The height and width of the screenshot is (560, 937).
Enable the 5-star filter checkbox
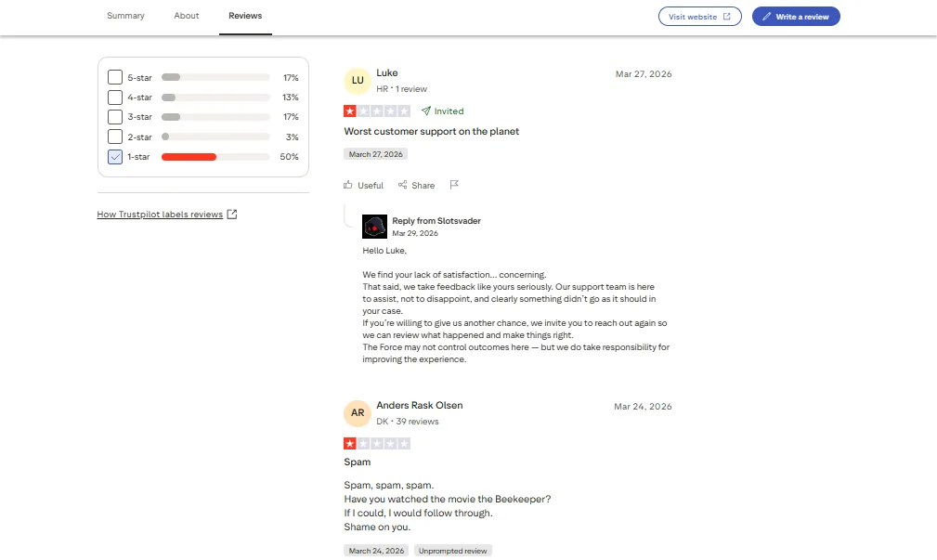(x=115, y=77)
